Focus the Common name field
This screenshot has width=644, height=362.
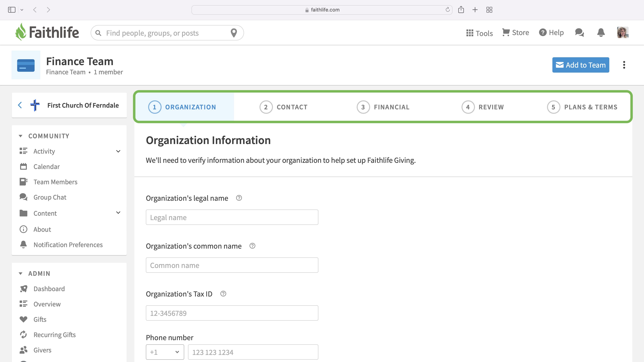(x=232, y=265)
